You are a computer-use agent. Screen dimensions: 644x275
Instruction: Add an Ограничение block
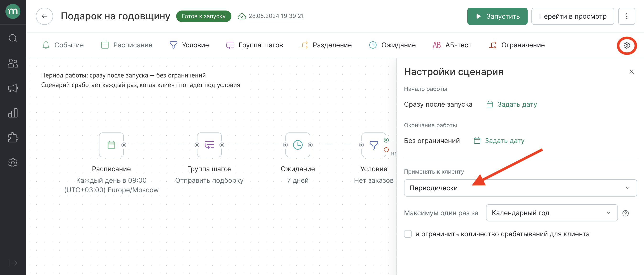[517, 45]
